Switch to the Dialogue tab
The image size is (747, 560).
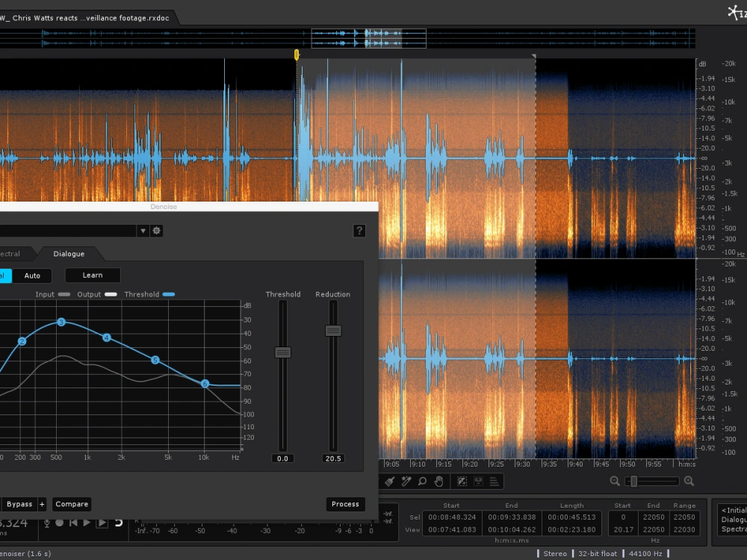click(69, 254)
